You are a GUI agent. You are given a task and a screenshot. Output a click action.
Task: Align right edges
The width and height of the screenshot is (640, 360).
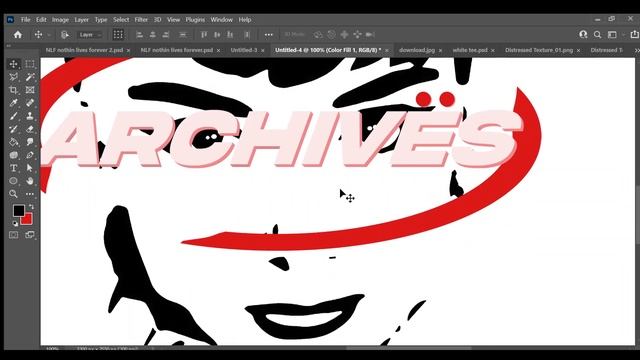[x=166, y=35]
